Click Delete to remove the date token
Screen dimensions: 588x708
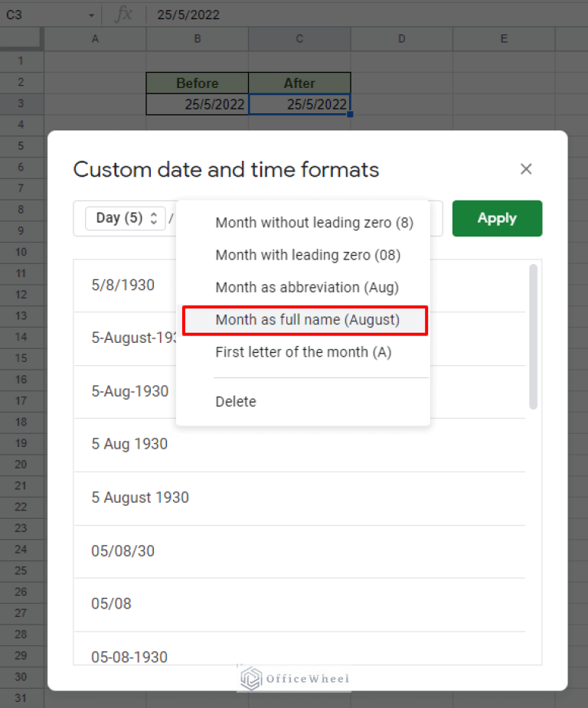coord(236,401)
